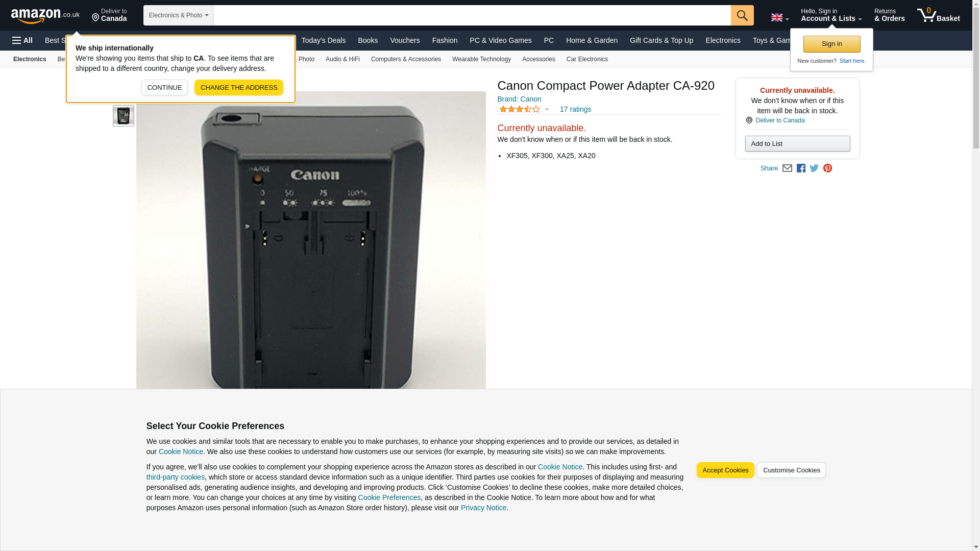Expand the Electronics & Photo search category dropdown
The image size is (980, 551).
coord(178,15)
